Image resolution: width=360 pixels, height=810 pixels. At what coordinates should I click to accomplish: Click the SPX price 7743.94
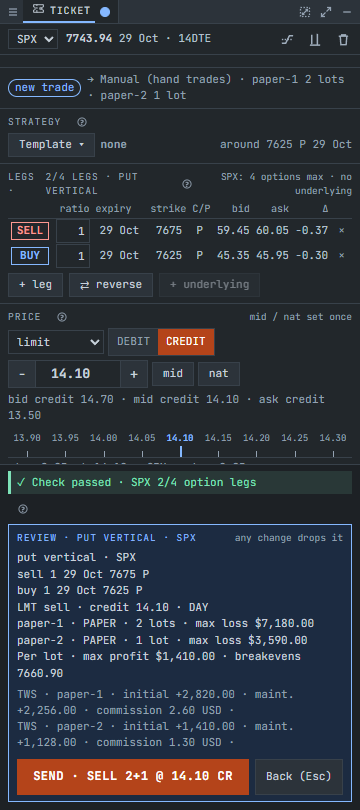click(x=89, y=39)
